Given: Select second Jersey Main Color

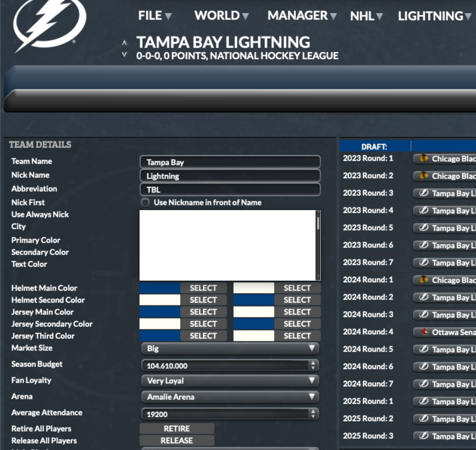Looking at the screenshot, I should (x=297, y=312).
